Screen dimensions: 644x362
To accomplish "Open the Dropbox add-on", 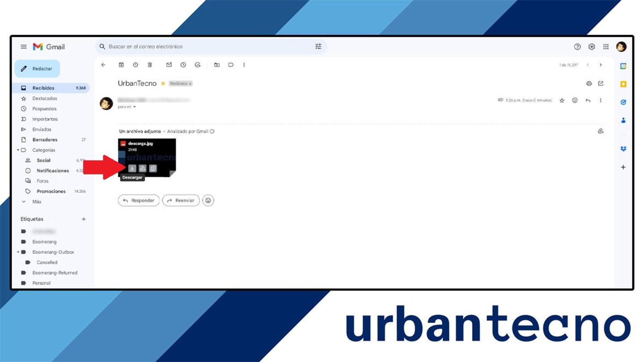I will click(x=623, y=149).
